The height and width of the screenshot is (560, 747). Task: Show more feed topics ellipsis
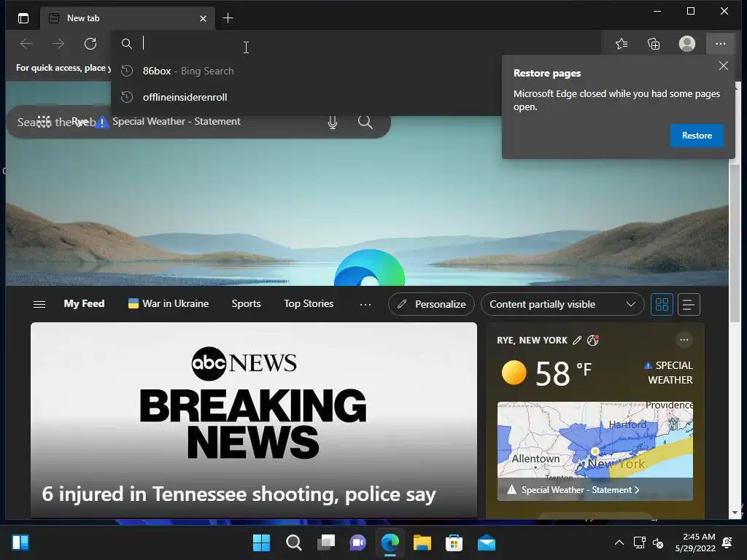(x=365, y=304)
